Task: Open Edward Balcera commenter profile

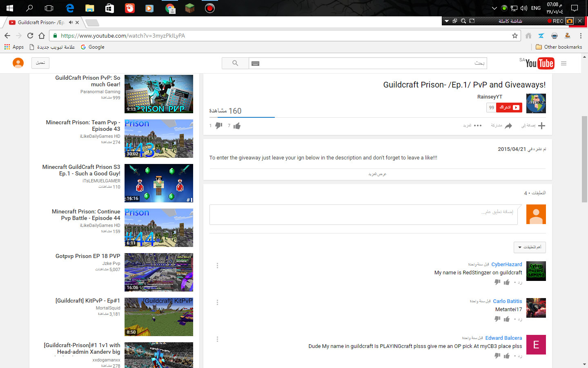Action: [504, 338]
